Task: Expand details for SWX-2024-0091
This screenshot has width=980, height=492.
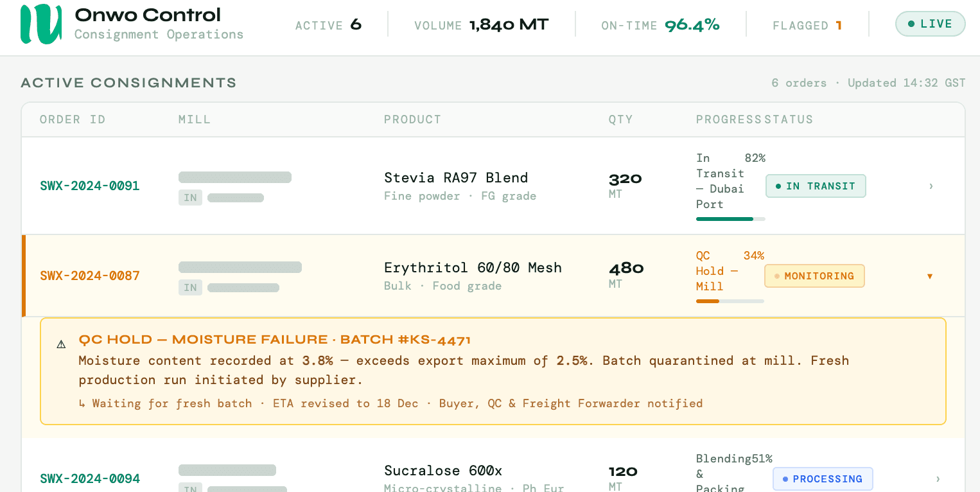Action: click(x=931, y=186)
